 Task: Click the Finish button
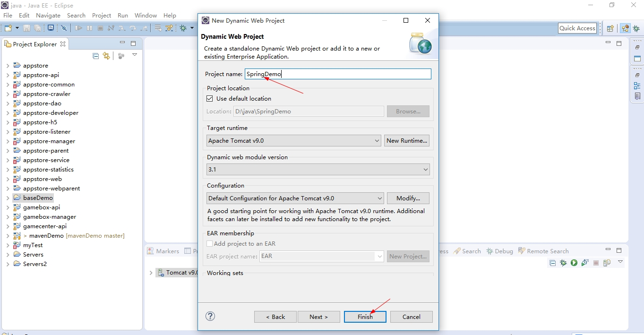coord(365,317)
